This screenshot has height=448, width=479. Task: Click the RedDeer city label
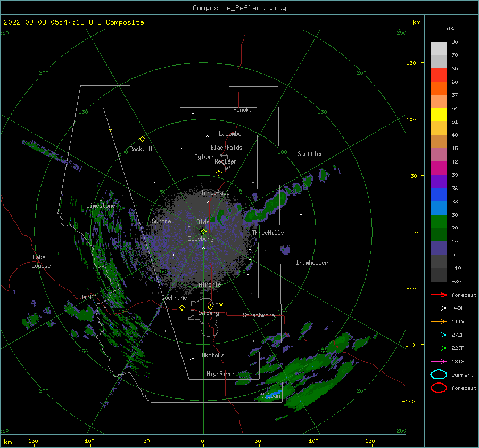point(226,161)
